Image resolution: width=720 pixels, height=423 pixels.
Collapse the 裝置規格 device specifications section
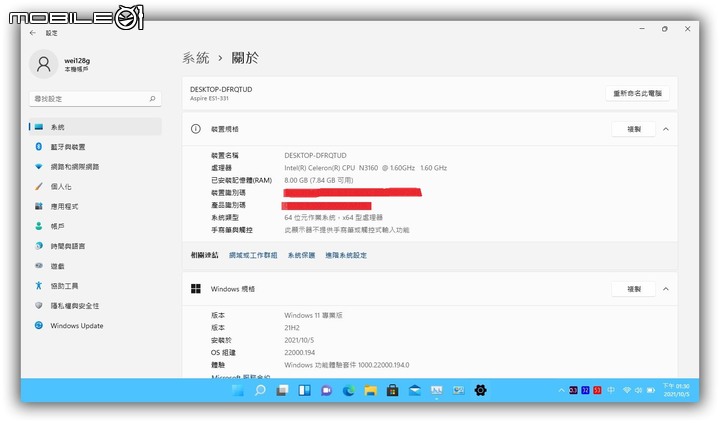(x=666, y=129)
